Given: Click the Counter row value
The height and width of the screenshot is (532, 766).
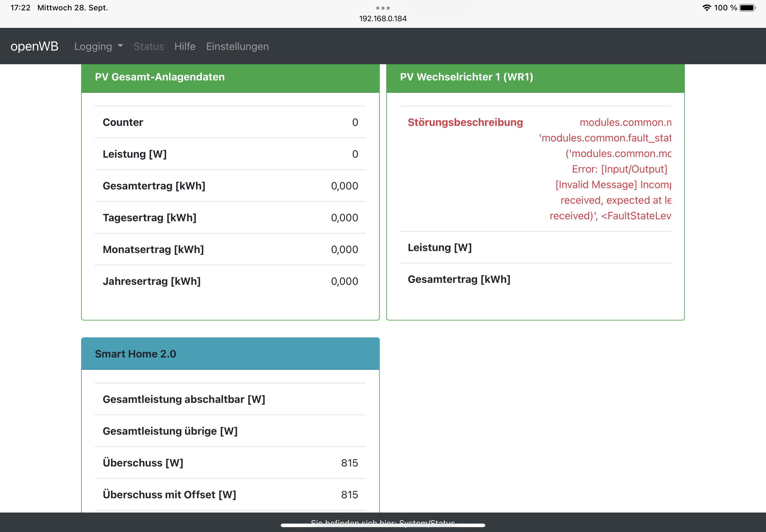Looking at the screenshot, I should point(355,122).
